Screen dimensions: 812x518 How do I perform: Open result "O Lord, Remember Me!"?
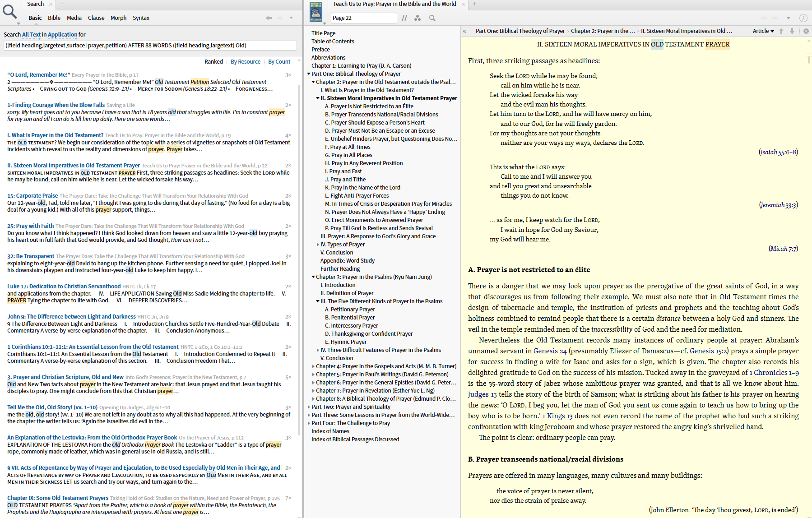38,75
